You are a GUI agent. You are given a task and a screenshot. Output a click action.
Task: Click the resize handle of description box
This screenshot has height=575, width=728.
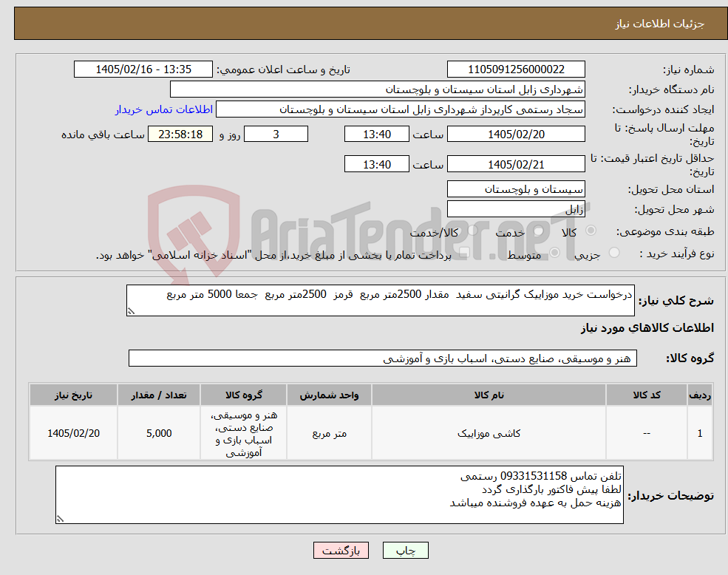point(131,312)
